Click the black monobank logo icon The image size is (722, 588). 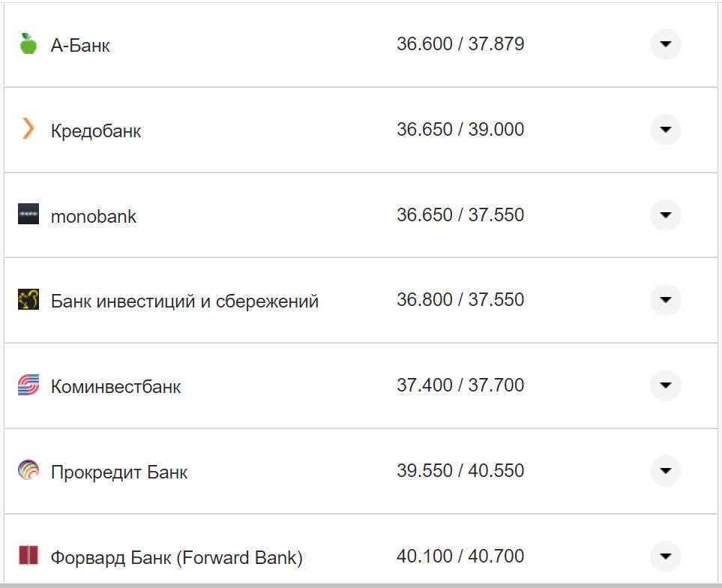28,214
